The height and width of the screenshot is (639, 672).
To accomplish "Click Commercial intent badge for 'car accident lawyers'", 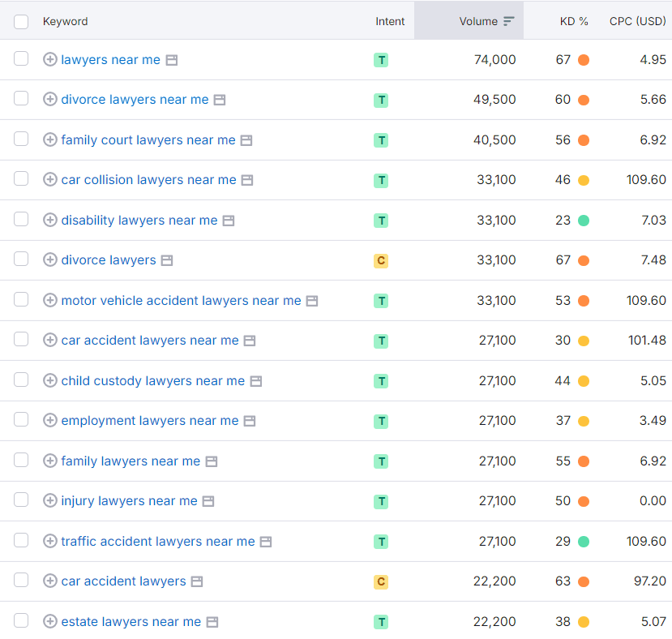I will (x=381, y=581).
